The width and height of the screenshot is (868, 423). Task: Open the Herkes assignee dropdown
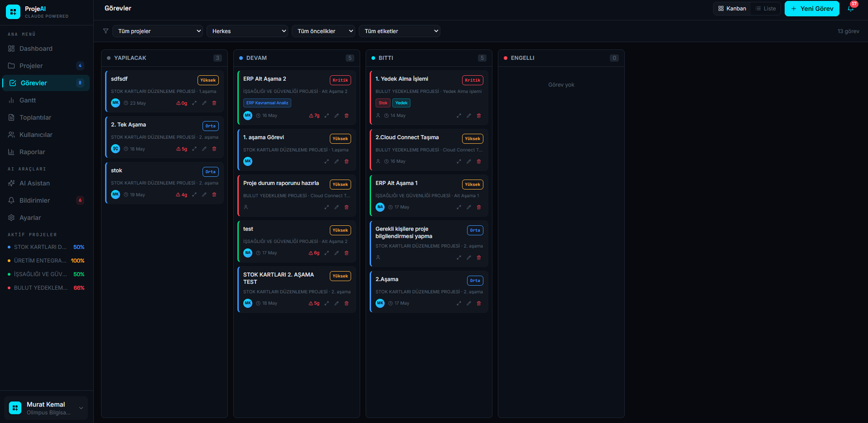(x=247, y=31)
